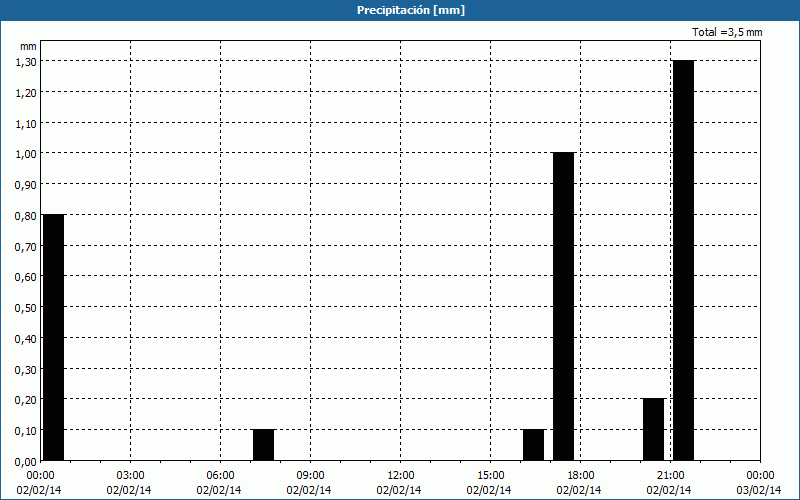Click the precipitation bar reaching 0,80 mm

[x=54, y=337]
